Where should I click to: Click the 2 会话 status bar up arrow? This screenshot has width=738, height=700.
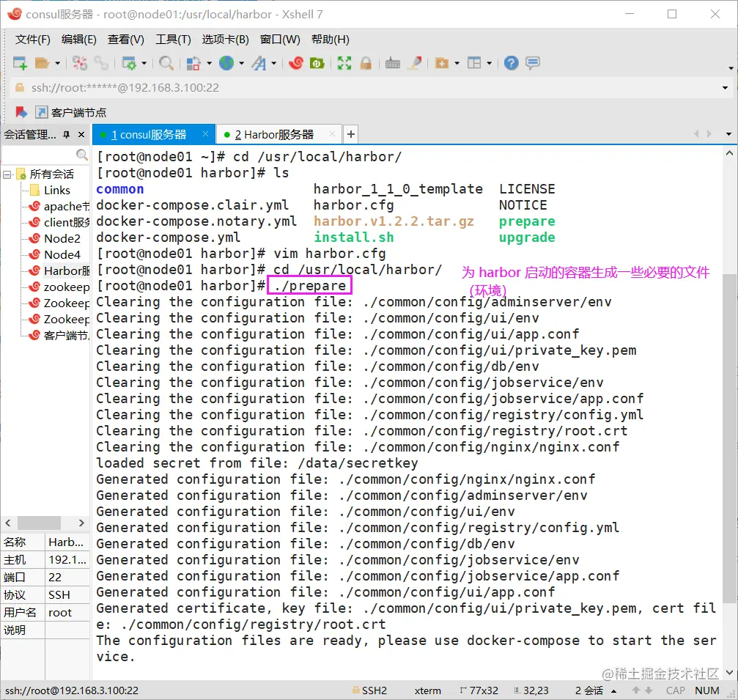pos(613,690)
